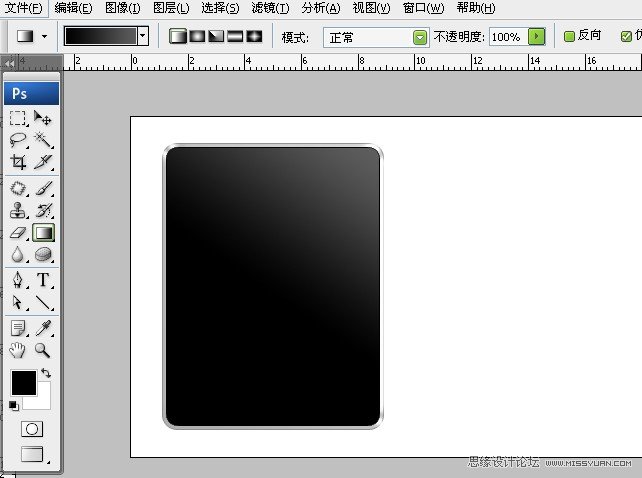Select the Horizontal Type tool
The width and height of the screenshot is (642, 478).
point(43,280)
